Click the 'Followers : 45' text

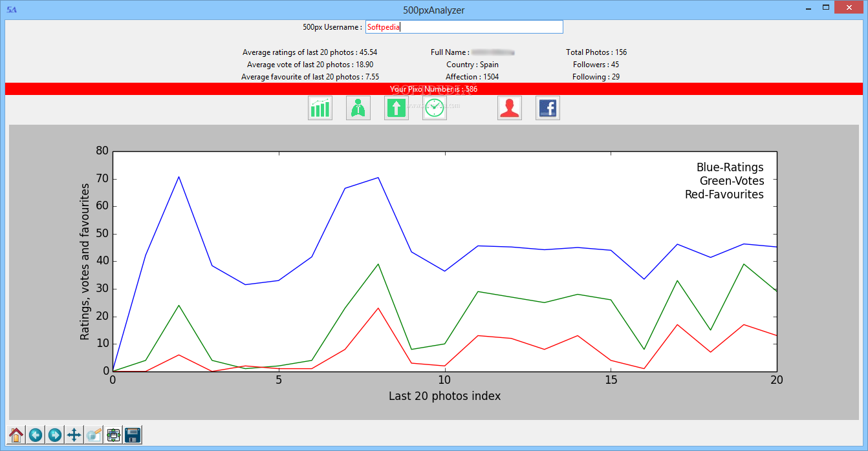pyautogui.click(x=596, y=65)
